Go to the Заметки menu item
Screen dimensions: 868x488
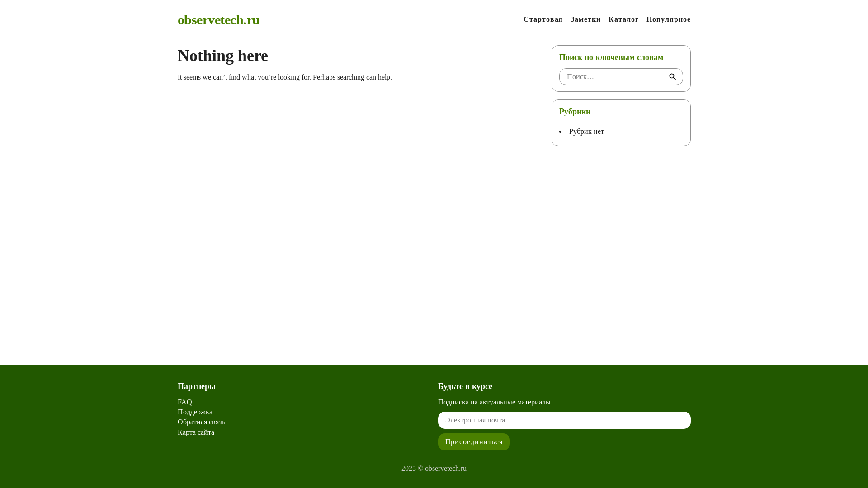point(585,19)
